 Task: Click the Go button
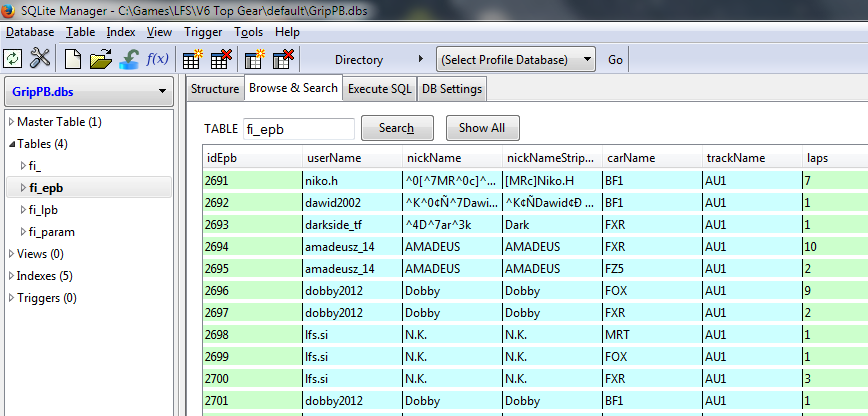[x=616, y=59]
